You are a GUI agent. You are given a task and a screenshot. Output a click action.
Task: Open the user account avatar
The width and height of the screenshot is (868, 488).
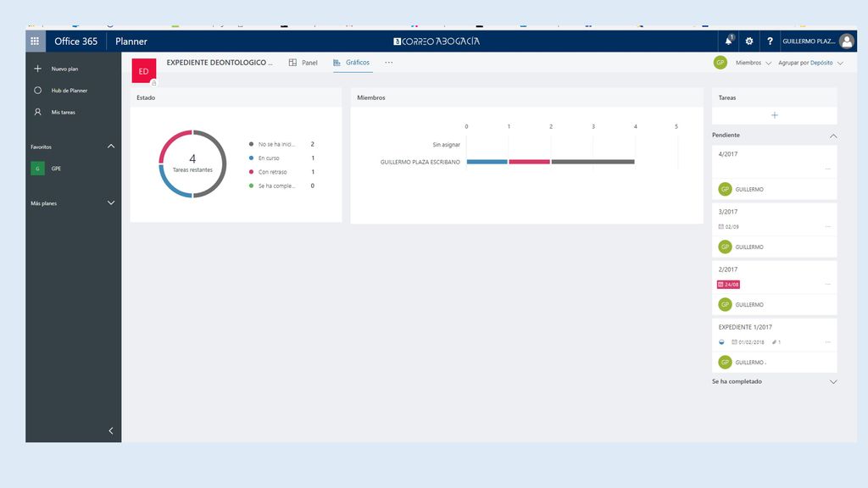[x=847, y=41]
